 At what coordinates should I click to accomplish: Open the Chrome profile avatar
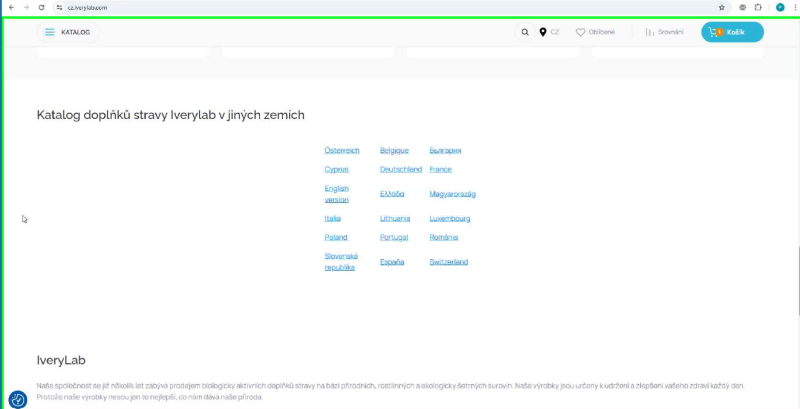[x=780, y=8]
